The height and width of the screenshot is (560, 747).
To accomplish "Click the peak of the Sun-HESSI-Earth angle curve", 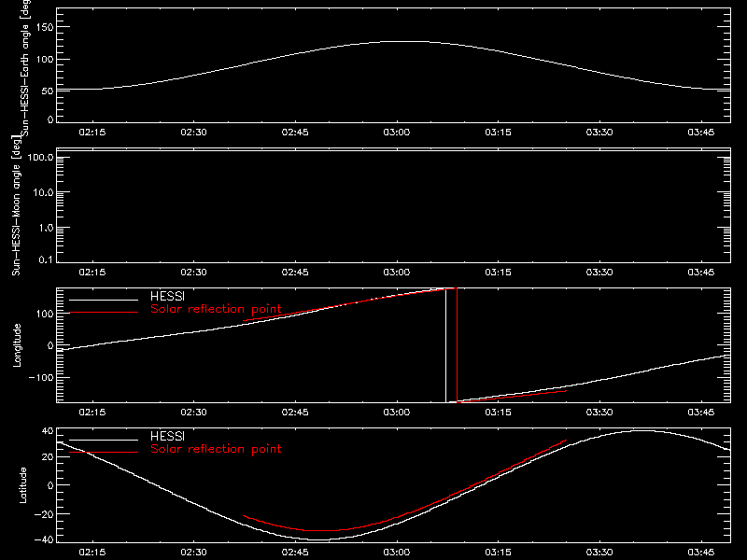I will [405, 42].
